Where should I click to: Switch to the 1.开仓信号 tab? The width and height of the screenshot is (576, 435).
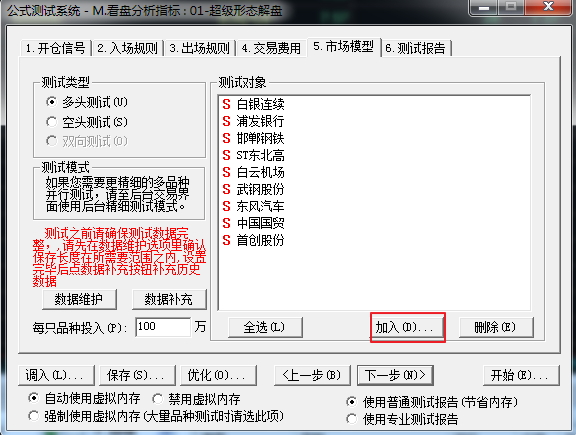pos(55,48)
